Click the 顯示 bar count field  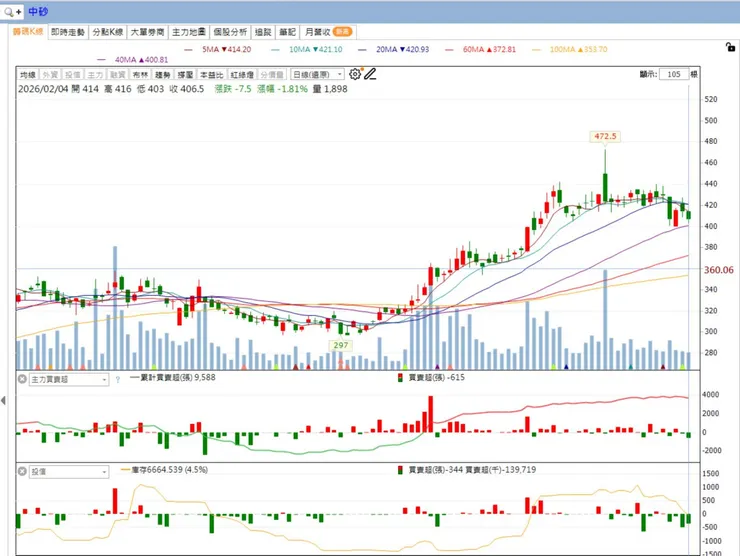tap(674, 74)
